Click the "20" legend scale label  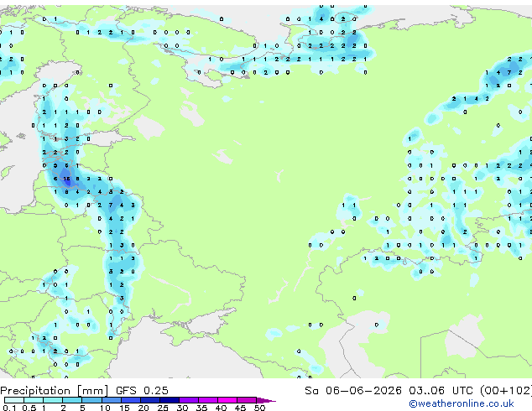tap(143, 408)
